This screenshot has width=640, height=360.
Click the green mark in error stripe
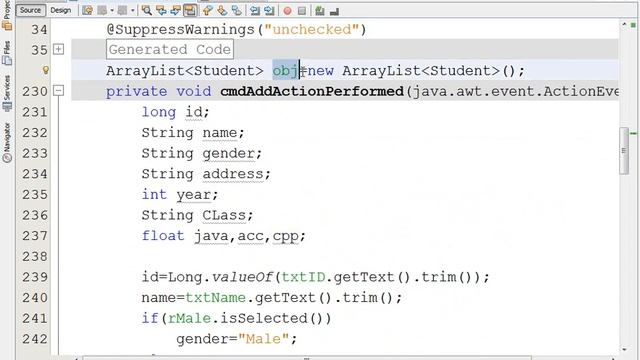[633, 133]
